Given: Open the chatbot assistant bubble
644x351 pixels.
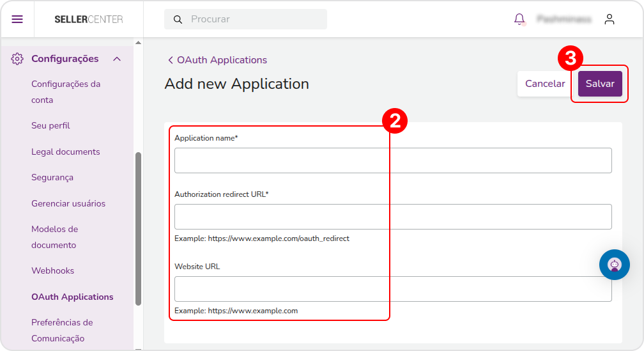Looking at the screenshot, I should [615, 265].
